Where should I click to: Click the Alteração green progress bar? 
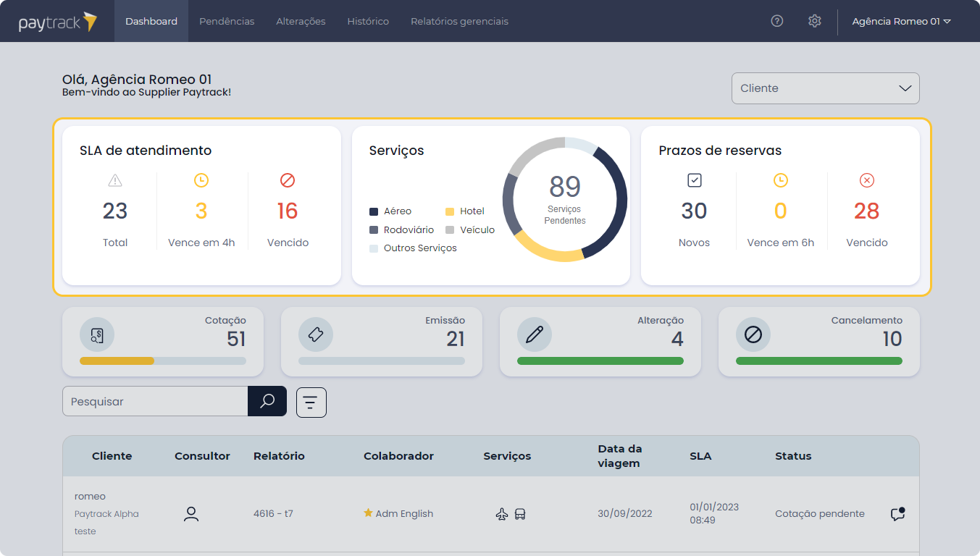point(600,361)
